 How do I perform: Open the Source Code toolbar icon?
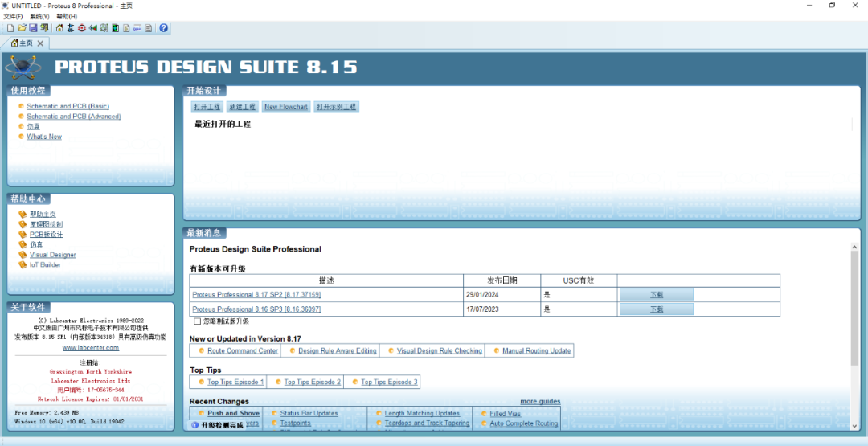[137, 27]
